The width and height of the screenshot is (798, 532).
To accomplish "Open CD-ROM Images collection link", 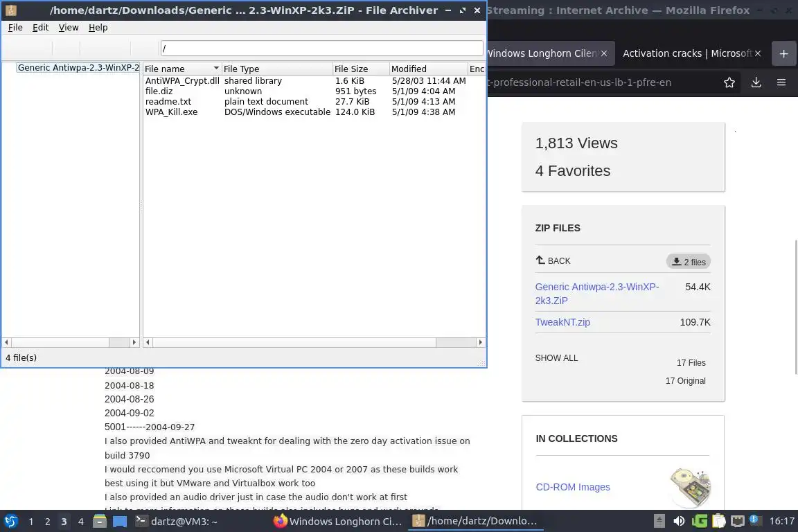I will click(573, 487).
